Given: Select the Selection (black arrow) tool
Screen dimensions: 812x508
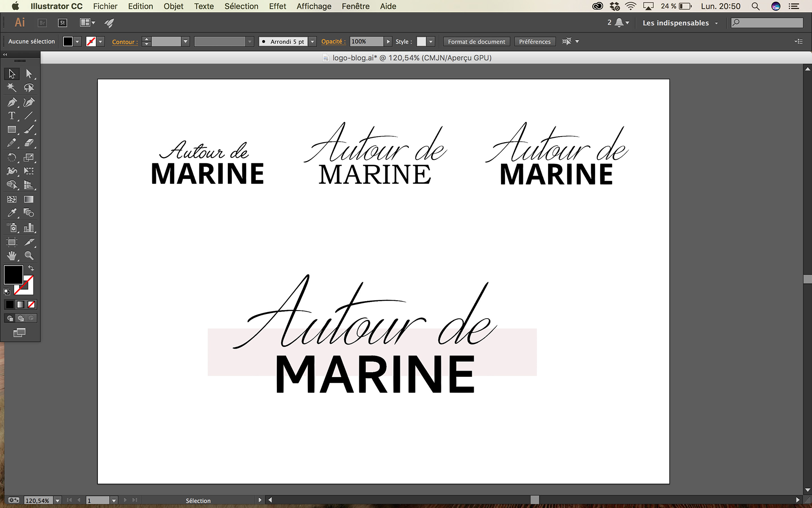Looking at the screenshot, I should point(12,74).
